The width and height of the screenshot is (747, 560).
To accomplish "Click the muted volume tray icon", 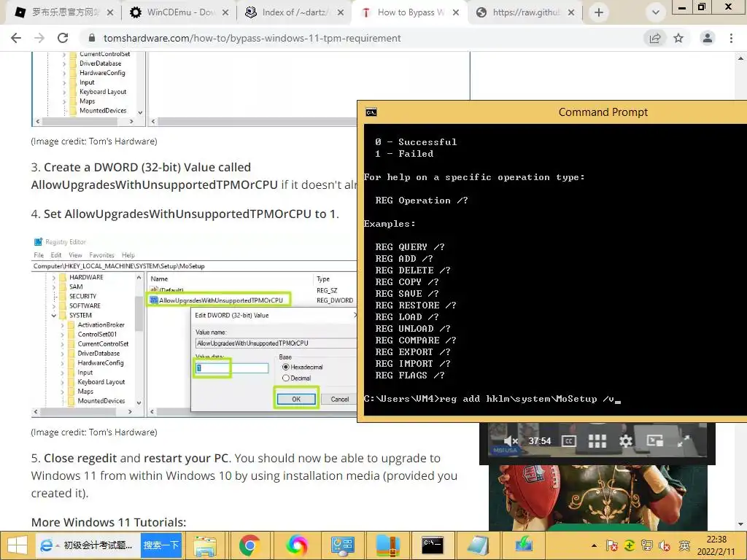I will point(665,546).
